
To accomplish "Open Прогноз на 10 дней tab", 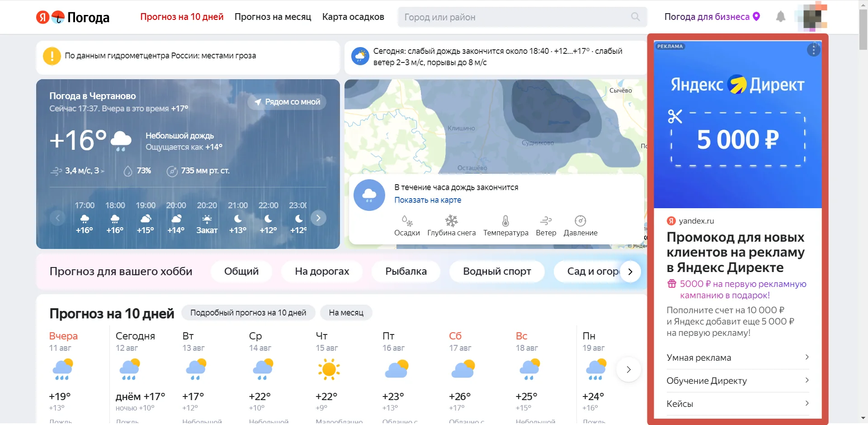I will click(x=182, y=17).
